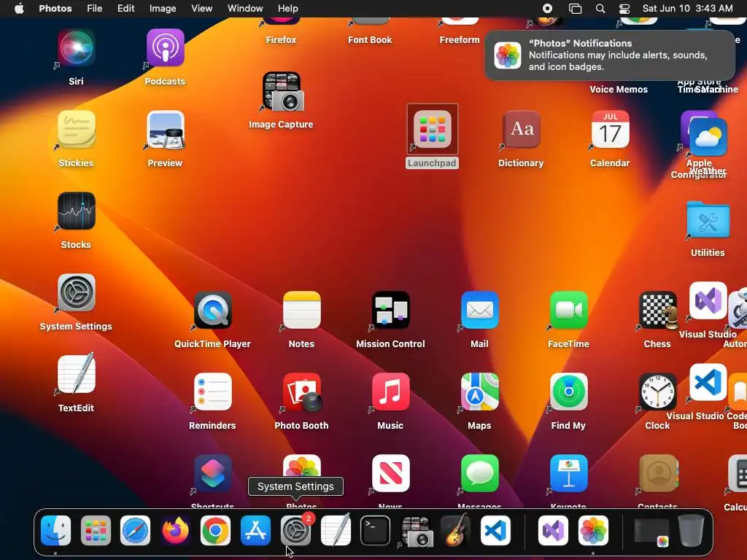747x560 pixels.
Task: Open the Keynote desktop icon
Action: point(568,473)
